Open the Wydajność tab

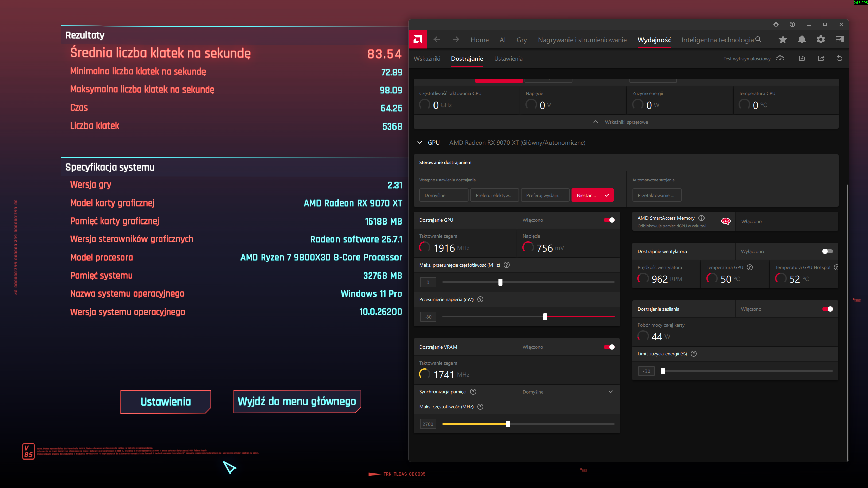(x=654, y=40)
